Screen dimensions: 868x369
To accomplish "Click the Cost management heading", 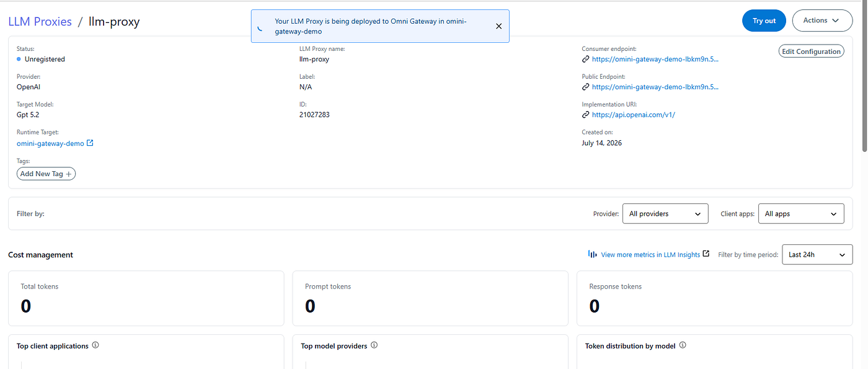I will click(40, 255).
